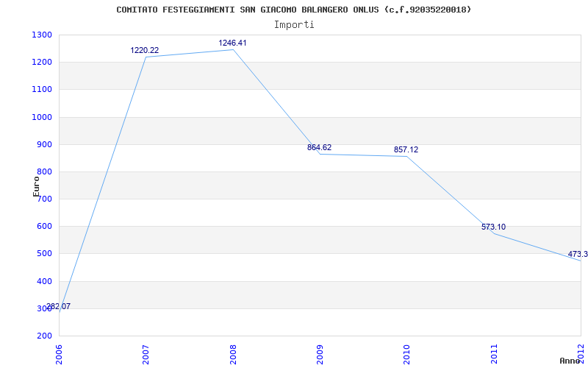The width and height of the screenshot is (588, 368).
Task: Click the 200 y-axis tick label
Action: click(44, 336)
